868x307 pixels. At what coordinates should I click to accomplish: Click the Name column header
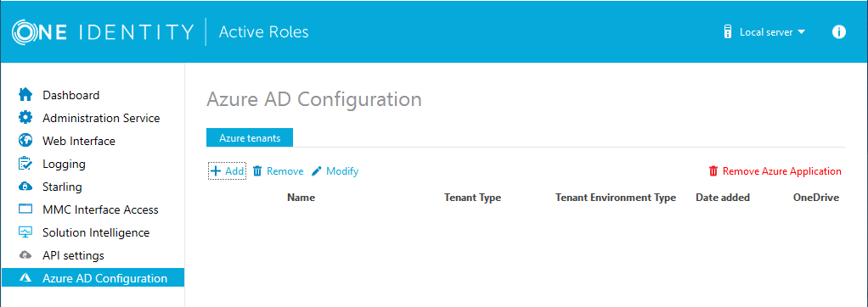[x=302, y=198]
